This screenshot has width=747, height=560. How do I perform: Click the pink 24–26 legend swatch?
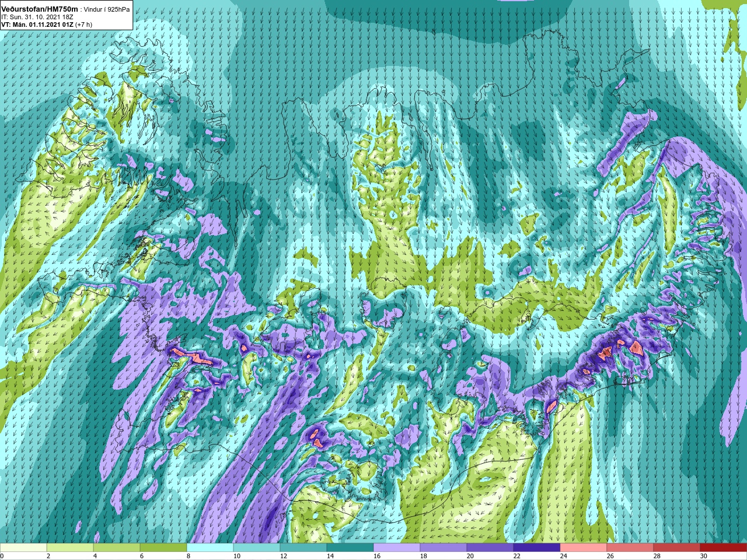point(584,548)
